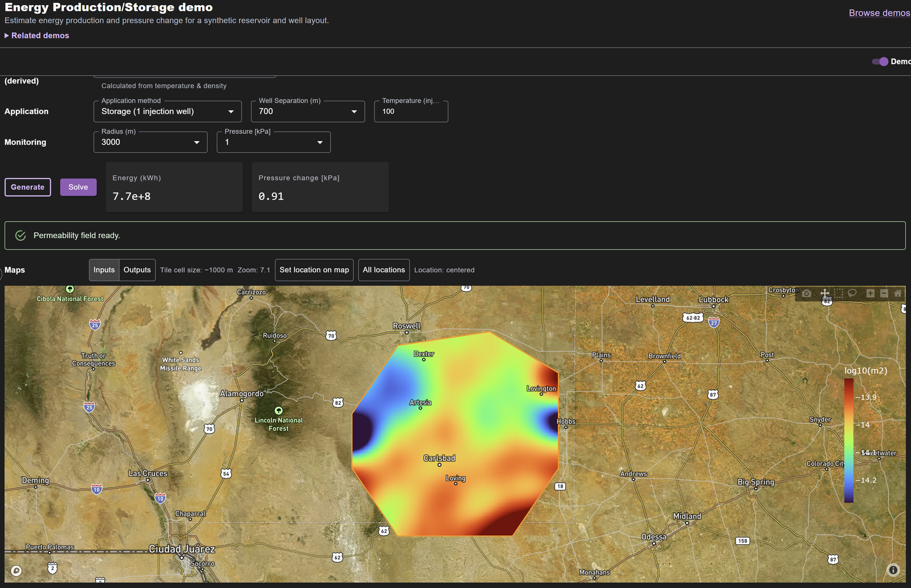The image size is (911, 588).
Task: Select the Box Select tool on map
Action: (839, 293)
